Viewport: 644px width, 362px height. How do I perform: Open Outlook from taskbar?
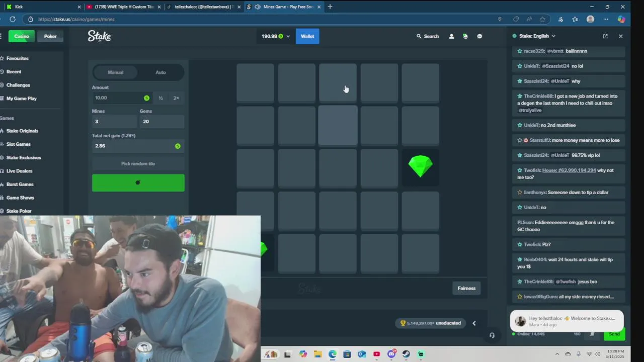pos(362,354)
